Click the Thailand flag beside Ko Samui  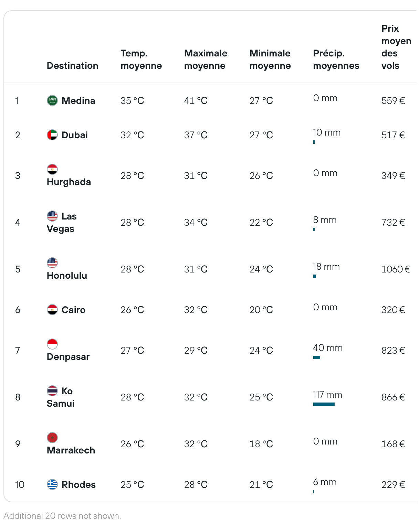52,391
